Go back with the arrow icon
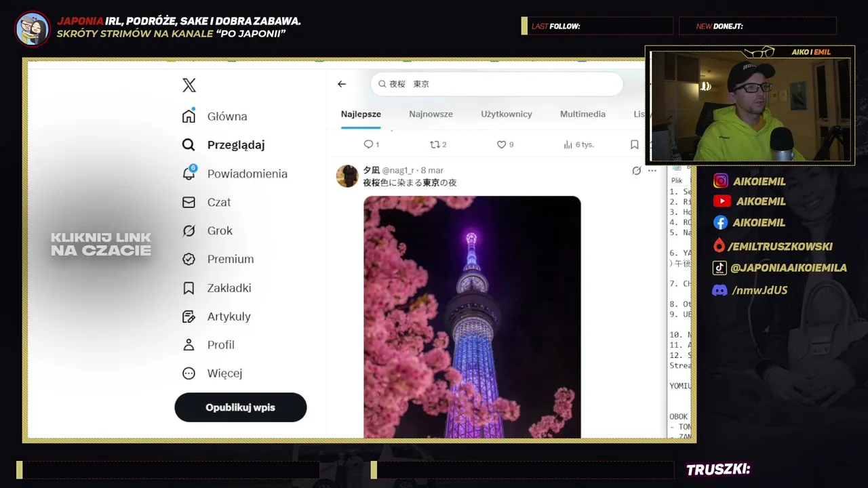The width and height of the screenshot is (868, 488). 342,84
